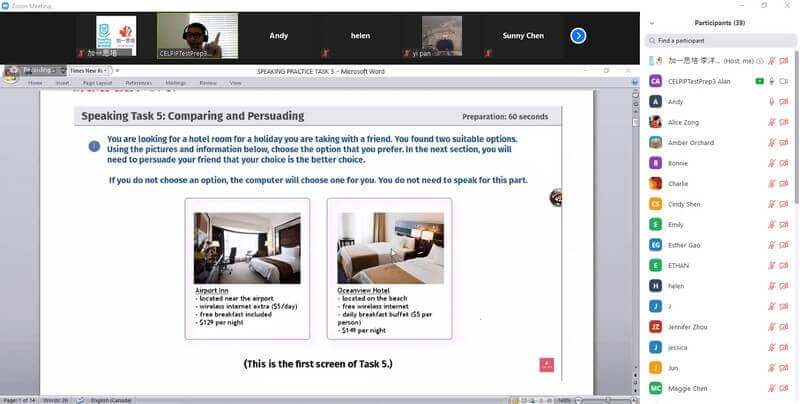Switch to the References ribbon tab
Screen dimensions: 800x404
click(x=138, y=83)
